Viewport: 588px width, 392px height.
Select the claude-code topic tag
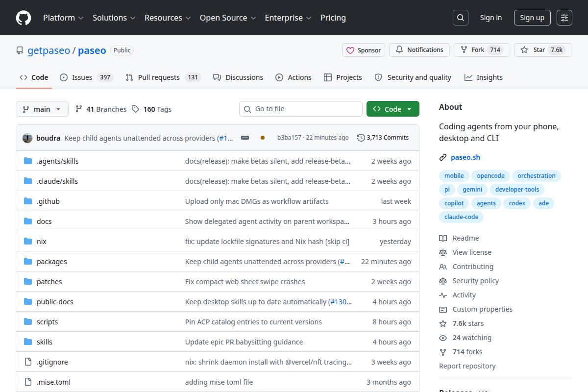point(461,217)
